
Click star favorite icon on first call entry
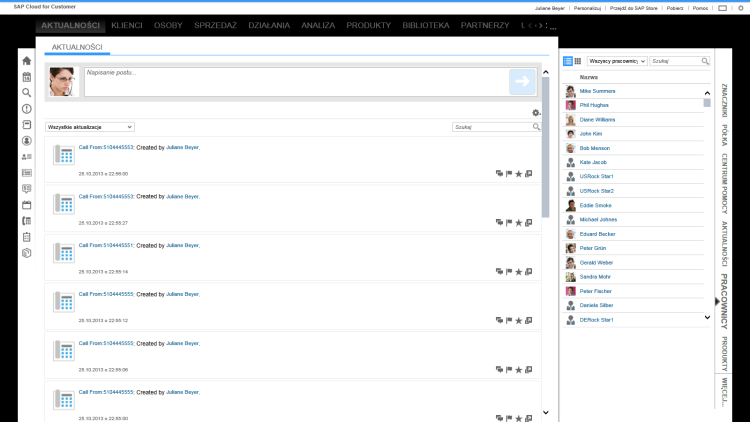point(518,174)
